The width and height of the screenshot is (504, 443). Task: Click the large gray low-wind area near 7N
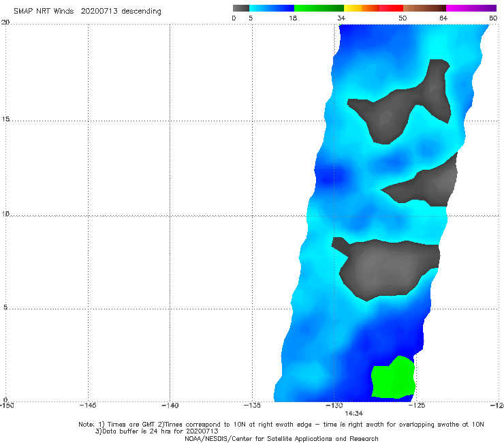click(385, 269)
